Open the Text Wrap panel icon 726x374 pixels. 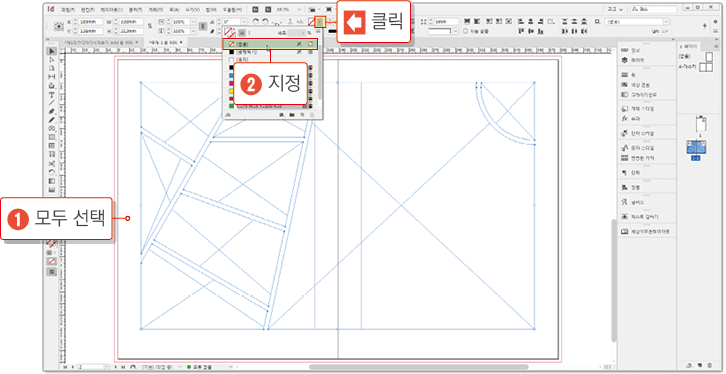pyautogui.click(x=624, y=216)
